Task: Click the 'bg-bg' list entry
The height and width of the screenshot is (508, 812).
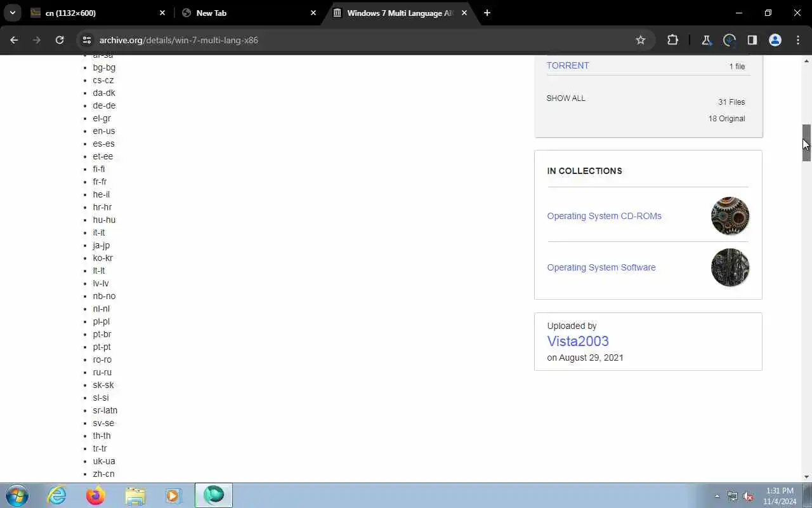Action: coord(104,67)
